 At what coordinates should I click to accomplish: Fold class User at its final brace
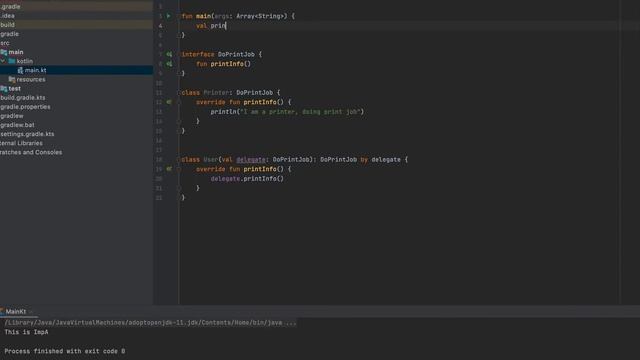[179, 198]
